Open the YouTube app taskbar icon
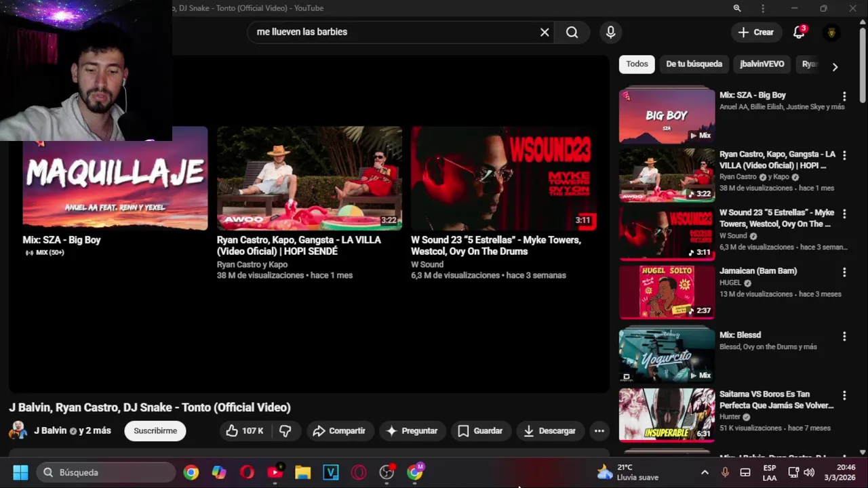The height and width of the screenshot is (488, 868). point(275,472)
